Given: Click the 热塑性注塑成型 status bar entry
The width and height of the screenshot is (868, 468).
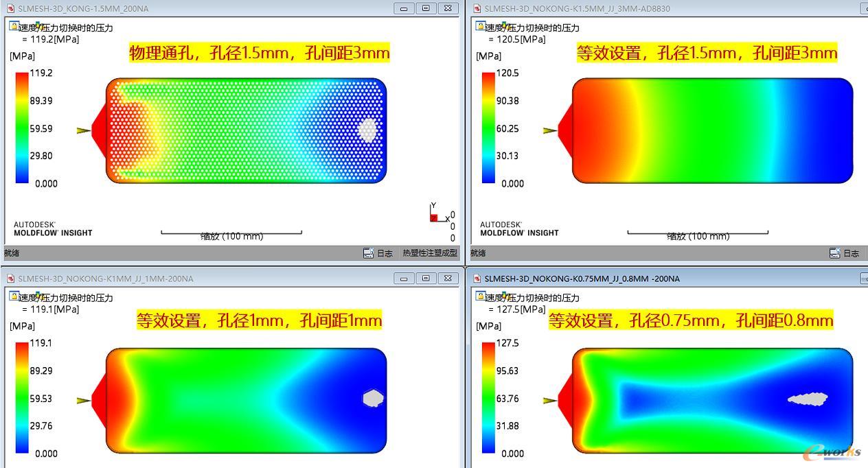Looking at the screenshot, I should click(430, 253).
